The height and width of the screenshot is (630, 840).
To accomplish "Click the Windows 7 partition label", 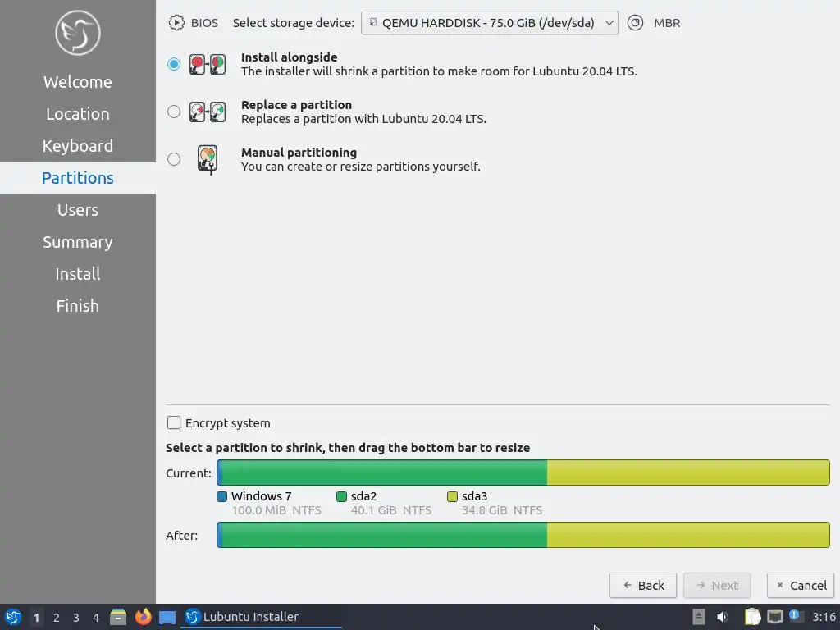I will pos(262,496).
